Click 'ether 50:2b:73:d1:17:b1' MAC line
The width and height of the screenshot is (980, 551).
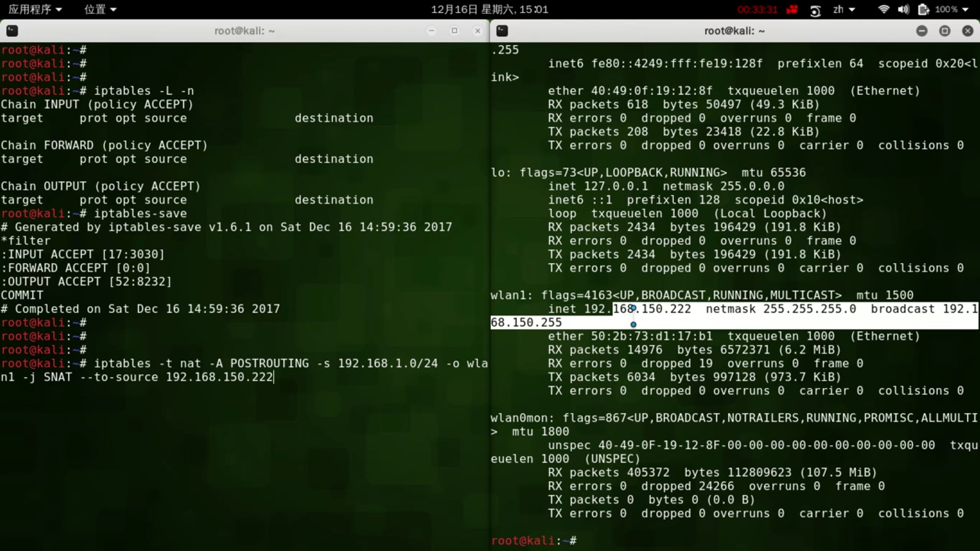[x=733, y=336]
